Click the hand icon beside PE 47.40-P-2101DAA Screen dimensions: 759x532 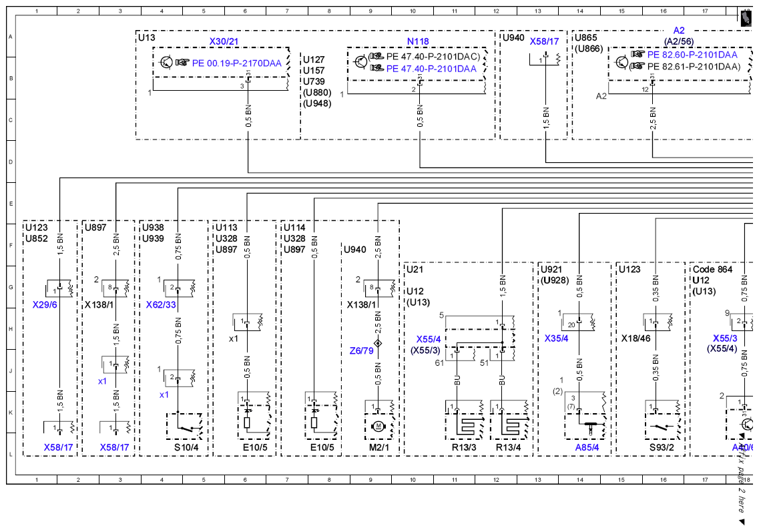(x=377, y=68)
